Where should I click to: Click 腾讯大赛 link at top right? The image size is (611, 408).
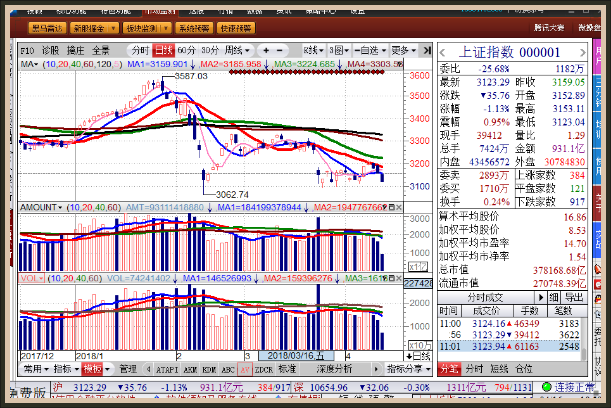[549, 28]
